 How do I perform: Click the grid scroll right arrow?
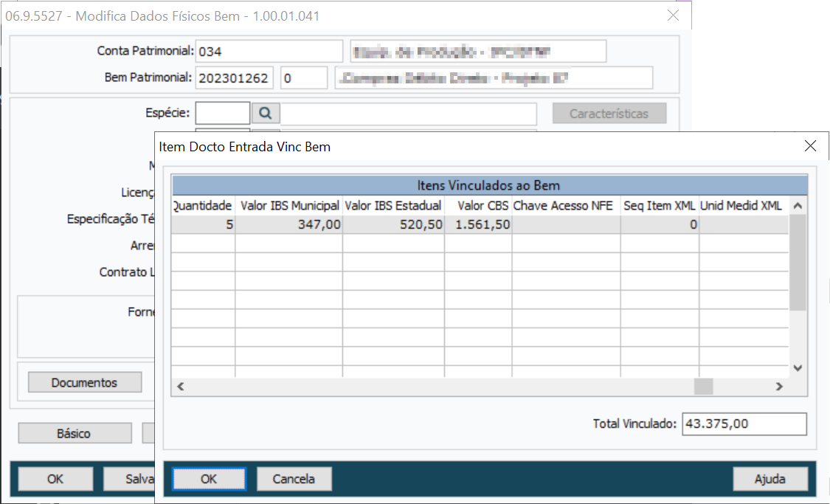point(779,387)
